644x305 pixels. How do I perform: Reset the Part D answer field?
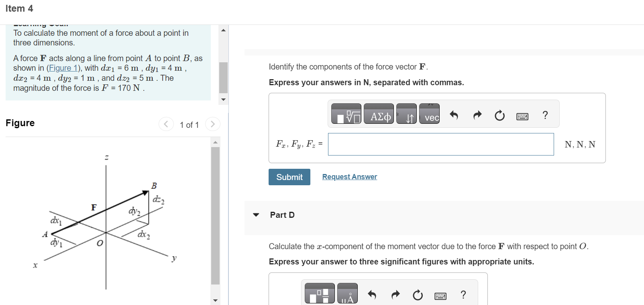point(418,295)
